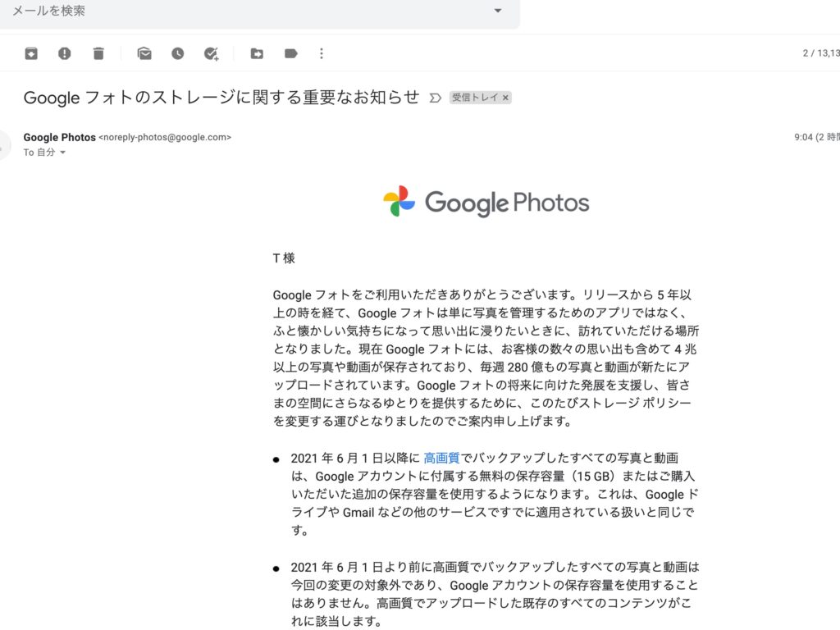840x630 pixels.
Task: Click the sender address noreply-photos@google.com
Action: (x=165, y=137)
